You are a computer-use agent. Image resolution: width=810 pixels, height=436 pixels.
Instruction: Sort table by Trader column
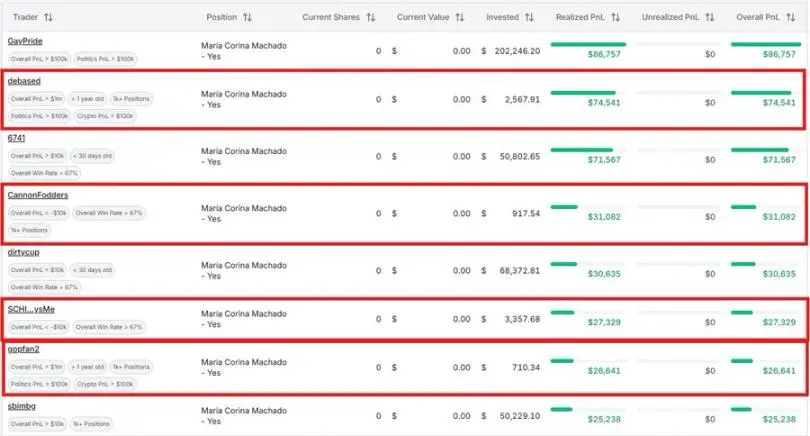point(49,17)
